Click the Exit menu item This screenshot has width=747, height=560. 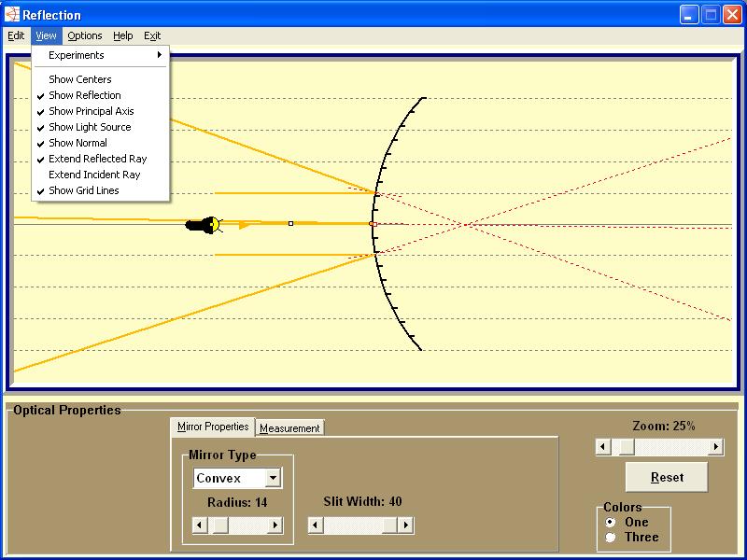[152, 35]
